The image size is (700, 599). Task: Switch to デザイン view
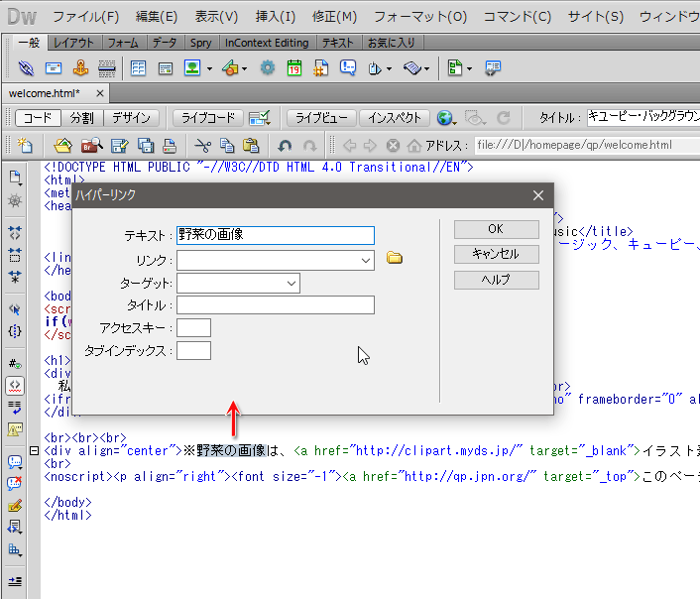[x=131, y=118]
